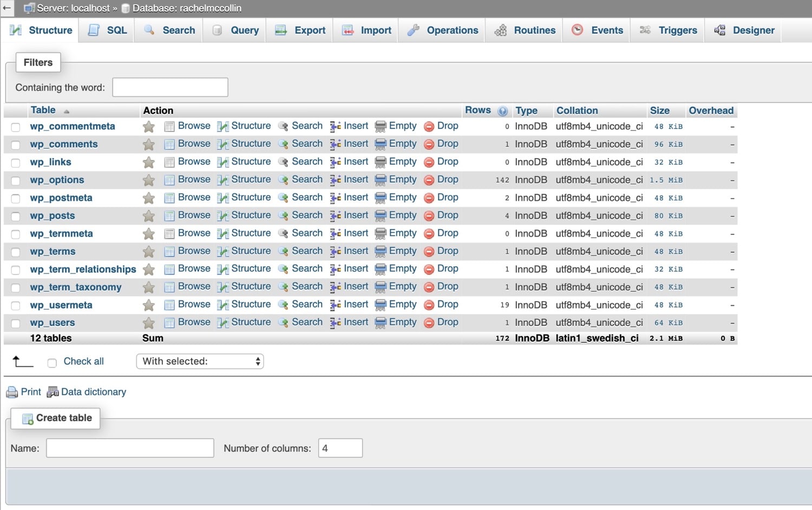
Task: Open database Operations
Action: (451, 30)
